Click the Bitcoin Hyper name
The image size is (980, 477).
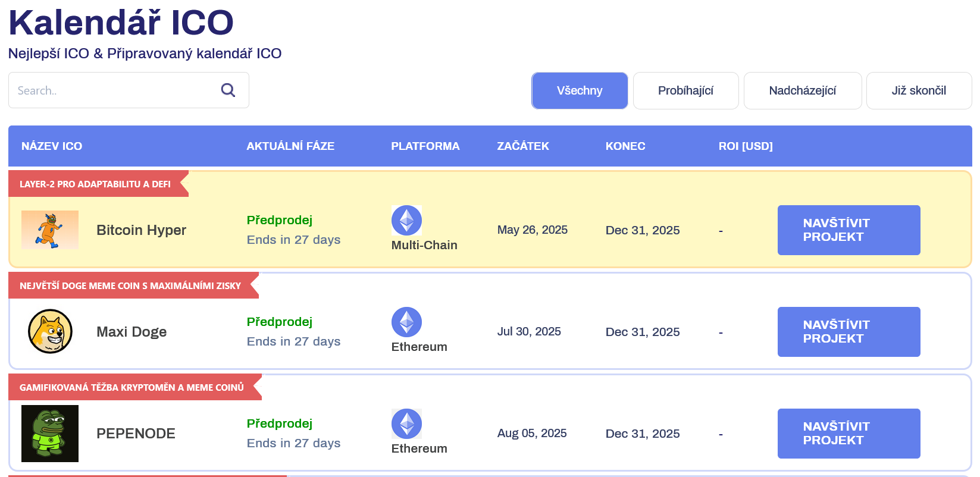point(141,230)
